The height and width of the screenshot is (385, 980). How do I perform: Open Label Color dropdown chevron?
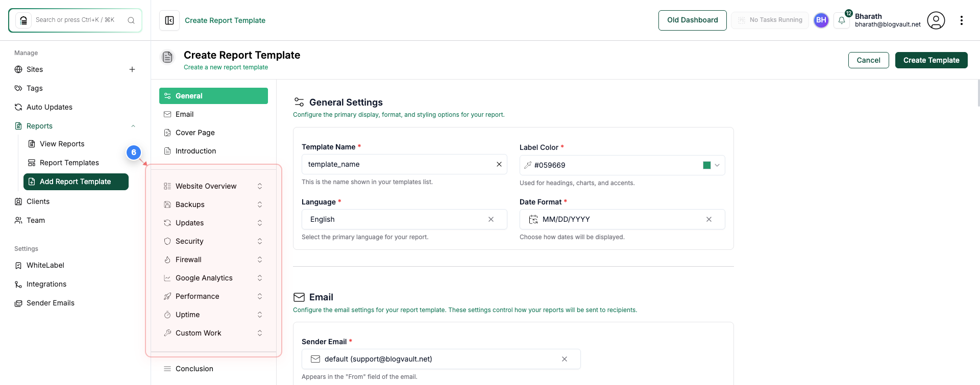pyautogui.click(x=717, y=165)
